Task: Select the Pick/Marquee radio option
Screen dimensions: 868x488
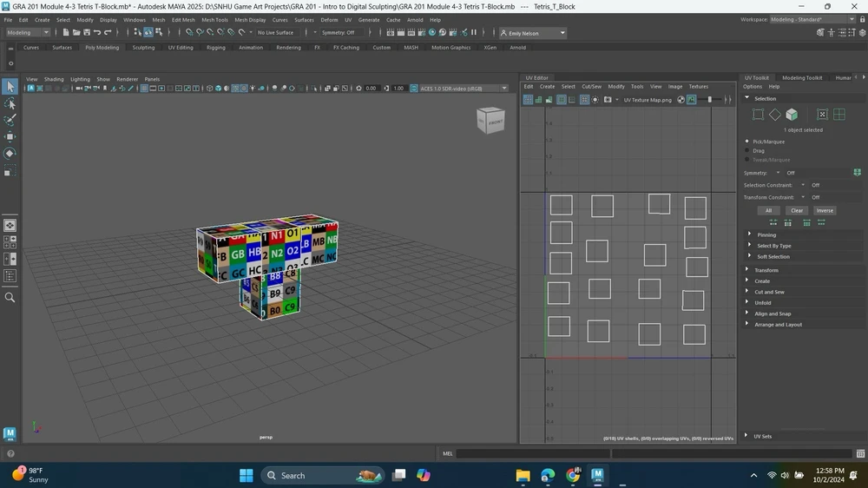Action: [747, 142]
